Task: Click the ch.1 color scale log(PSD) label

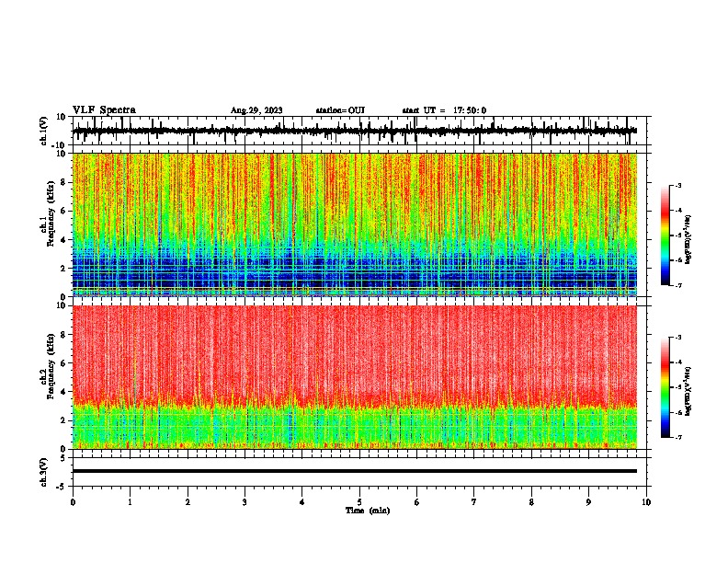Action: tap(688, 240)
